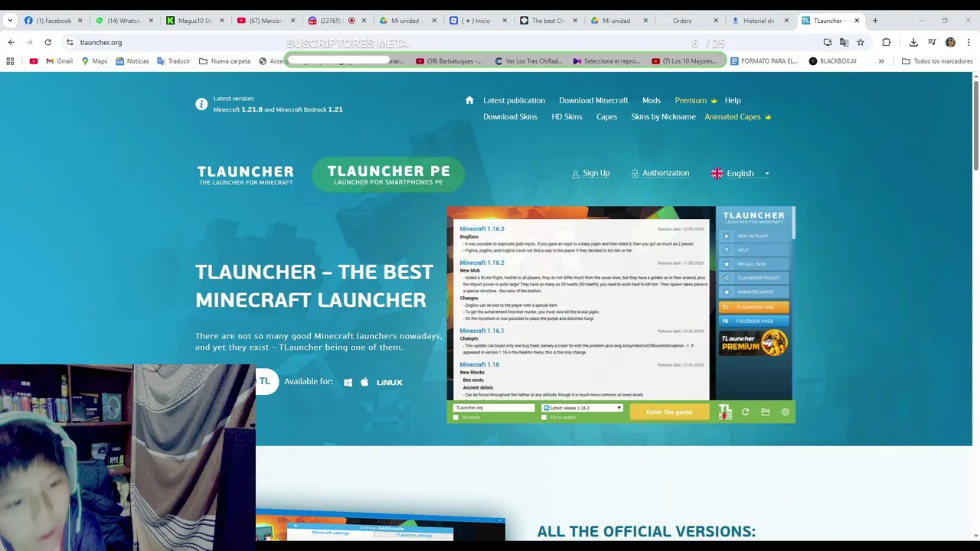Screen dimensions: 980x551
Task: Click the Sign Up link
Action: (596, 174)
